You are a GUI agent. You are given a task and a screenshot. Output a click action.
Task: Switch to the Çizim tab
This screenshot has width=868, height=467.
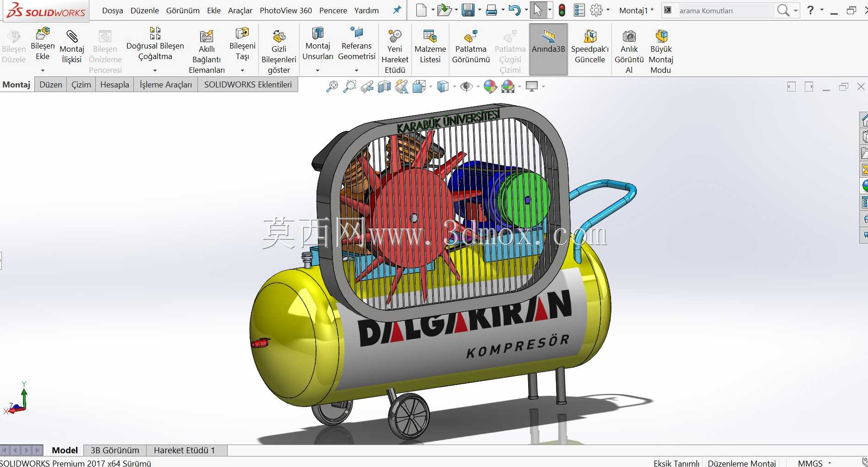(x=81, y=85)
